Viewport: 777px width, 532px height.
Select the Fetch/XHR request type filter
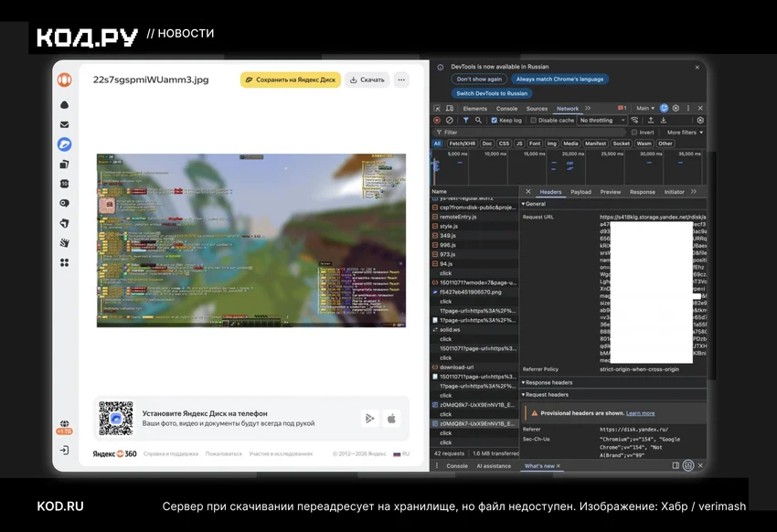coord(462,144)
